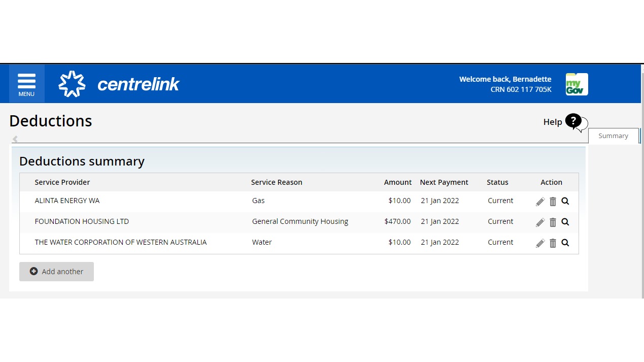Image resolution: width=644 pixels, height=362 pixels.
Task: Go to the myGov logo link
Action: 577,84
